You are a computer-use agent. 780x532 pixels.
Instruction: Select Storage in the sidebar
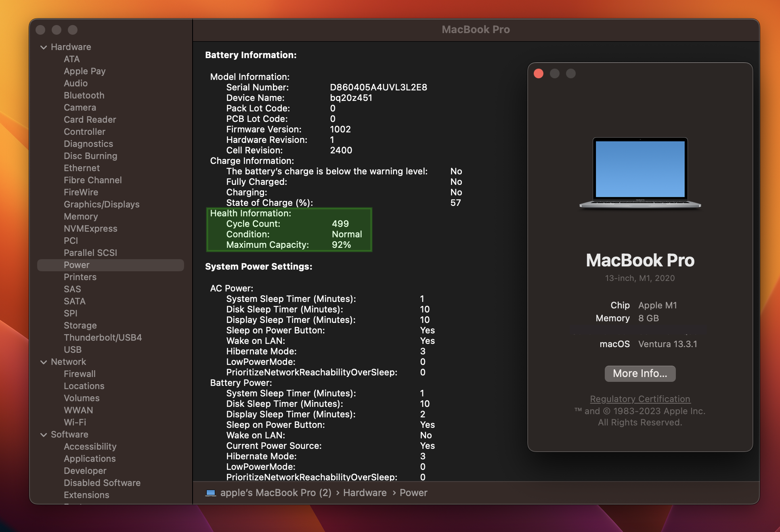tap(80, 325)
